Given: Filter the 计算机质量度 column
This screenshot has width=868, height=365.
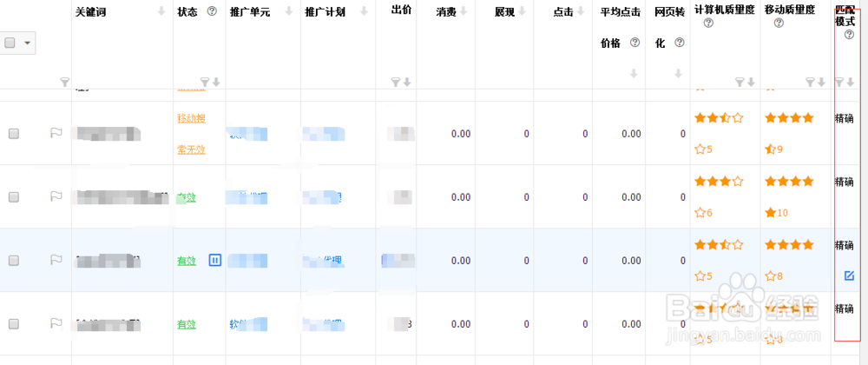Looking at the screenshot, I should coord(740,82).
